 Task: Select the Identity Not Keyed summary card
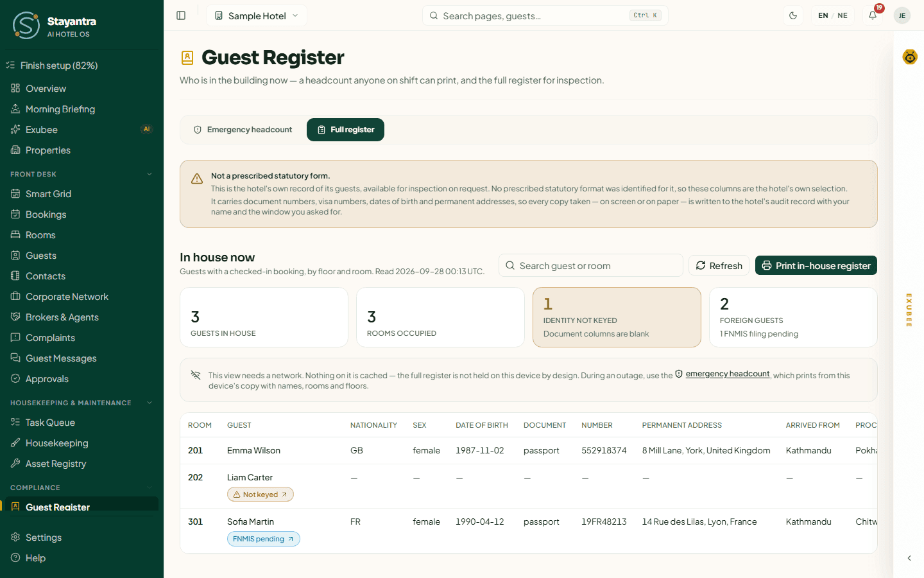[x=617, y=317]
